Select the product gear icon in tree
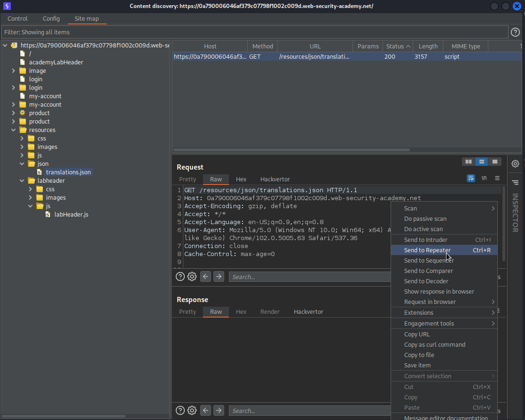 pos(23,113)
